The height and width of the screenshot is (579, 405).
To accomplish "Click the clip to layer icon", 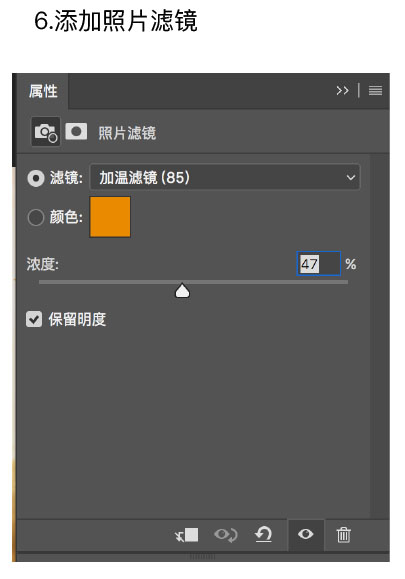I will click(186, 535).
